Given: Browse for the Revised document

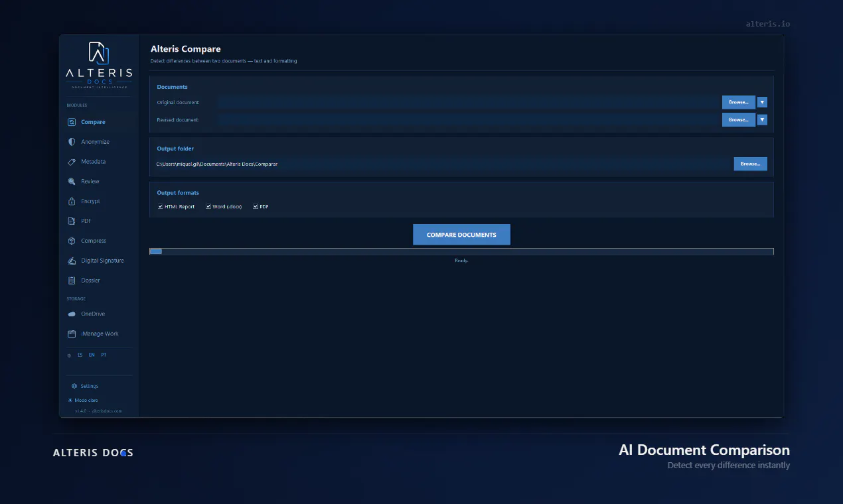Looking at the screenshot, I should pos(739,120).
